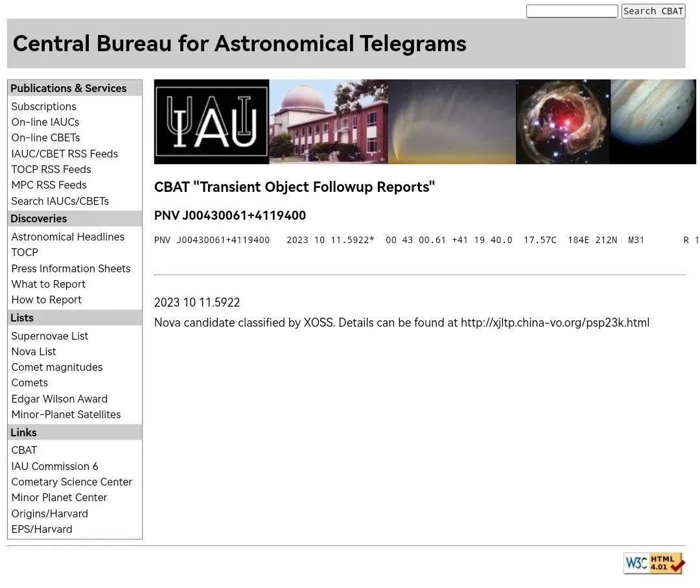The height and width of the screenshot is (588, 700).
Task: Open IAU Commission 6 link
Action: 55,467
